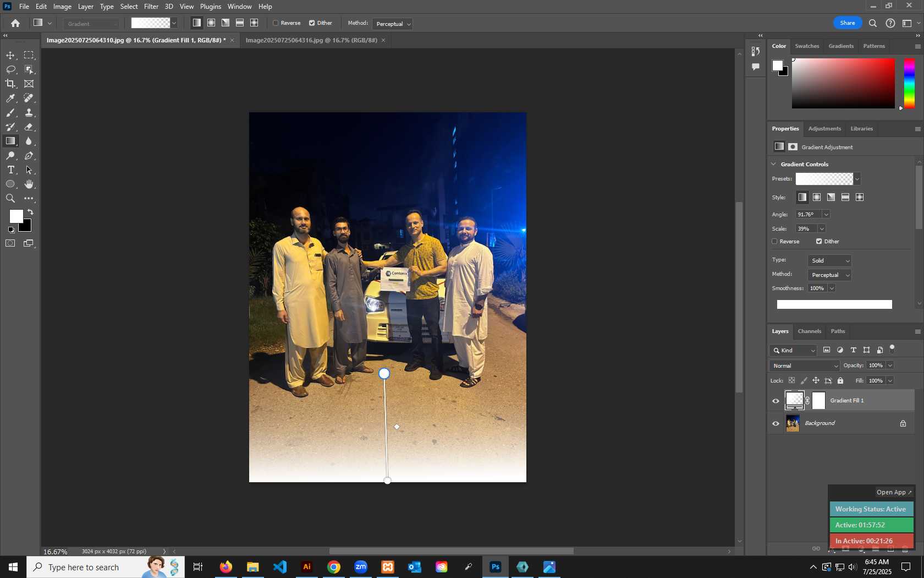Select the Gradient tool in toolbar
The image size is (924, 578).
(10, 141)
